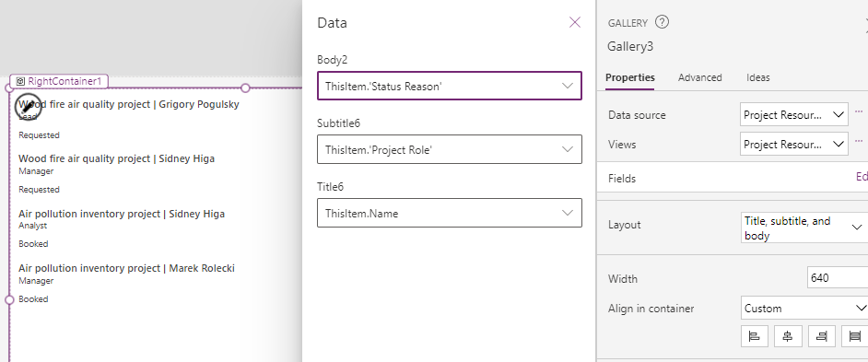Stretch alignment in container icon

coord(855,336)
